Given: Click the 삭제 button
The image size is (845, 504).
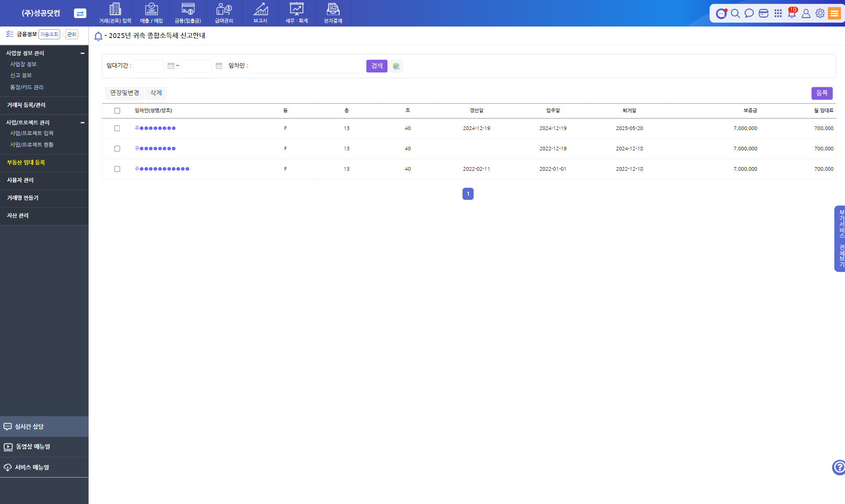Looking at the screenshot, I should tap(156, 93).
